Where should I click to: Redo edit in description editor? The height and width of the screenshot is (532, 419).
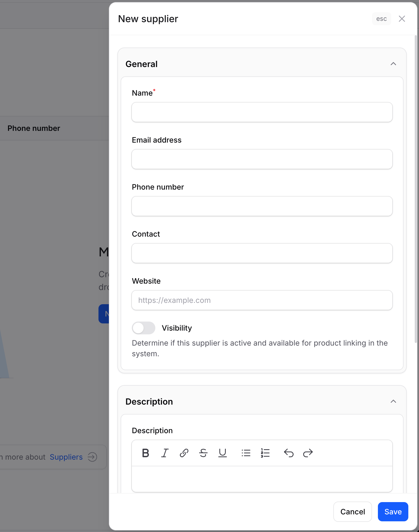tap(308, 453)
